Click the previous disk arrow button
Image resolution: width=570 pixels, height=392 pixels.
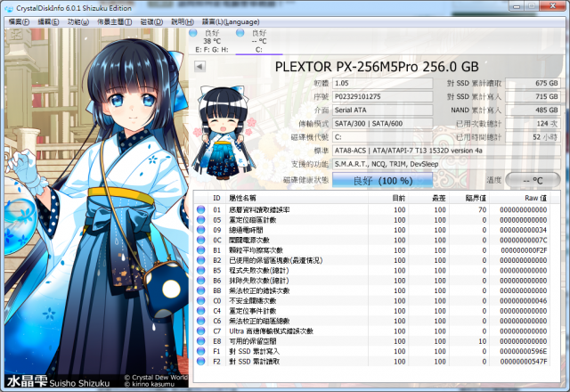click(199, 67)
